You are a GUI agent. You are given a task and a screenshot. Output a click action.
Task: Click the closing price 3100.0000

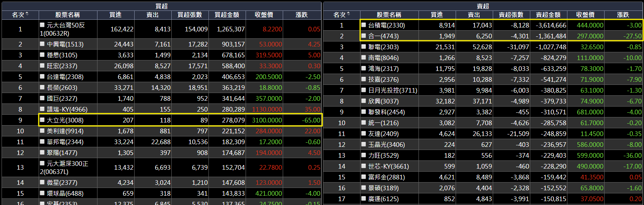pos(267,120)
